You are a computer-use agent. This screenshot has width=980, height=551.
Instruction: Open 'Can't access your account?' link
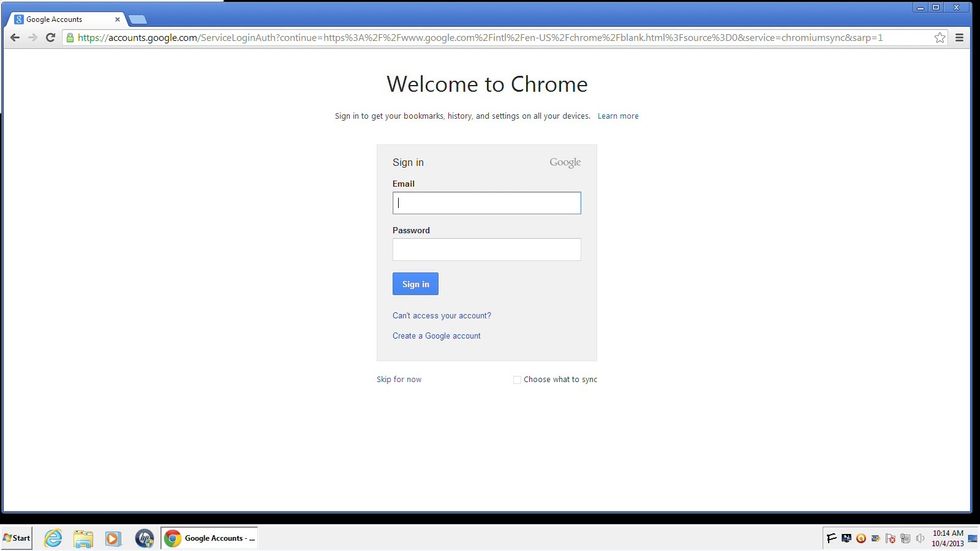(441, 316)
